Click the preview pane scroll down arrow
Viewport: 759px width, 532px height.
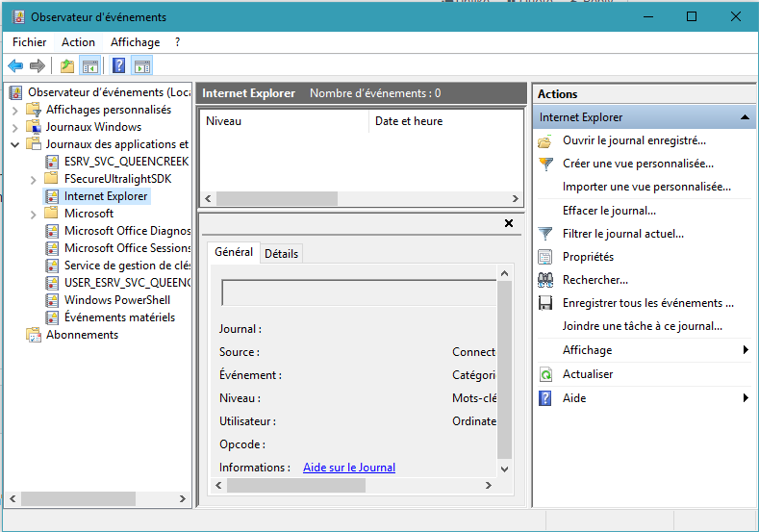(504, 469)
